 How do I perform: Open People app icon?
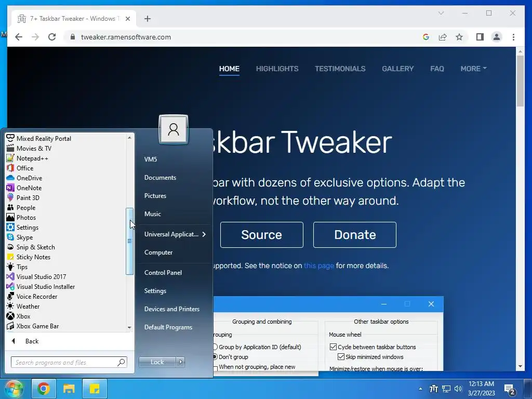coord(10,207)
